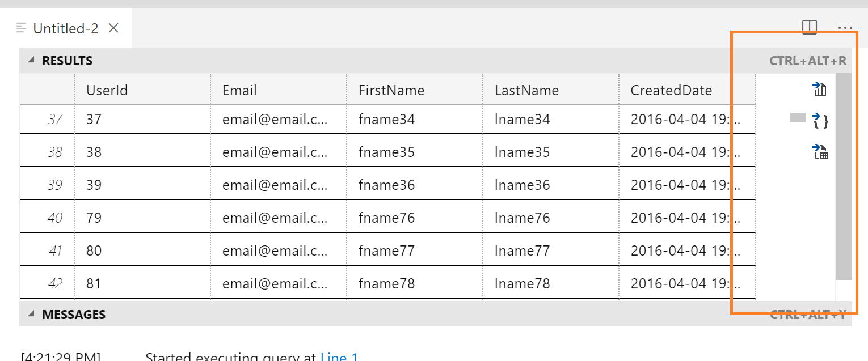The image size is (868, 361).
Task: Sort results by the Email column header
Action: 240,90
